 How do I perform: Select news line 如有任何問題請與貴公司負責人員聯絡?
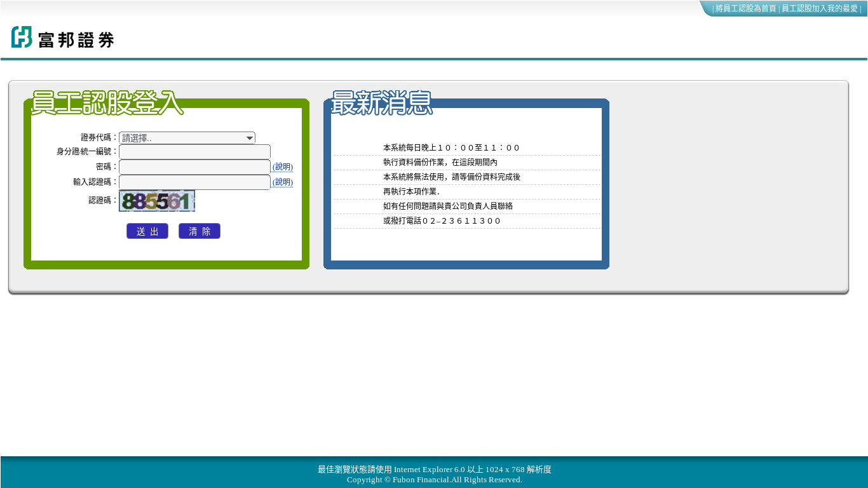pos(448,207)
